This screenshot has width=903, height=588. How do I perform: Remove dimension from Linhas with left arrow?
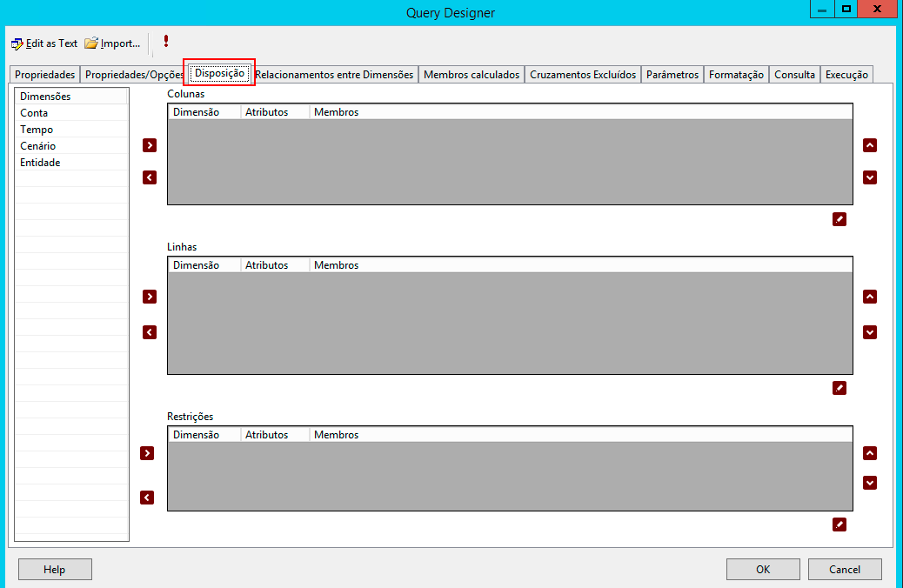pyautogui.click(x=150, y=332)
